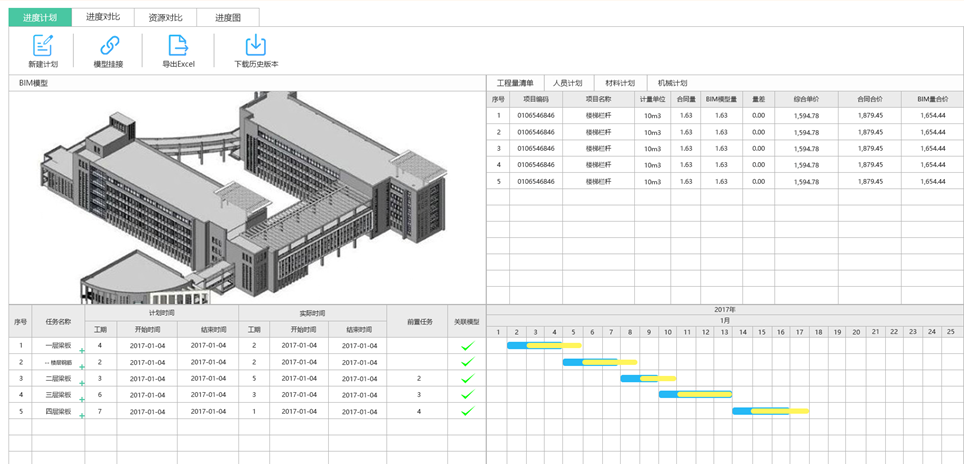Click the 导出Excel export icon
This screenshot has width=965, height=464.
coord(178,45)
